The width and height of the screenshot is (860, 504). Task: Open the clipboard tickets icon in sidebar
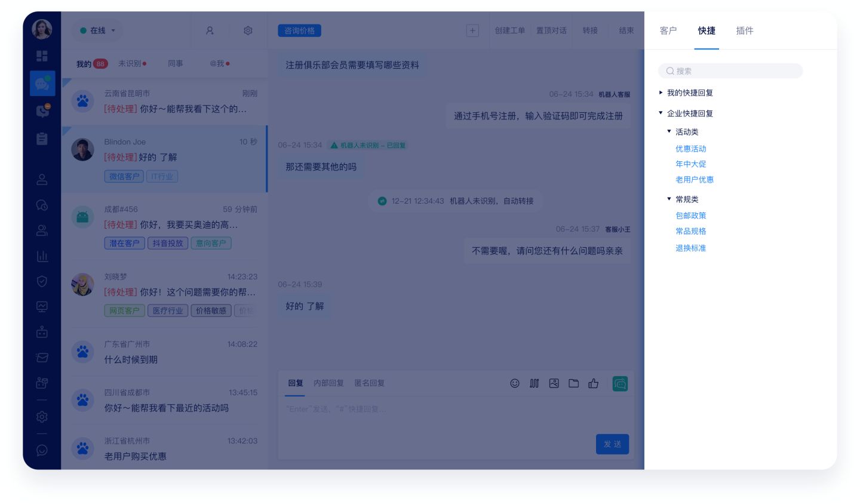coord(42,138)
